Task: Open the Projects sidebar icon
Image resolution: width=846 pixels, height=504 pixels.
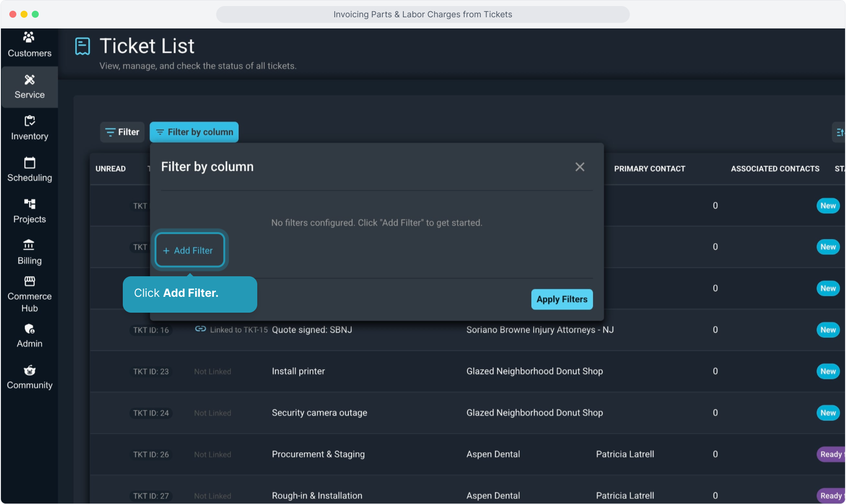Action: pos(29,204)
